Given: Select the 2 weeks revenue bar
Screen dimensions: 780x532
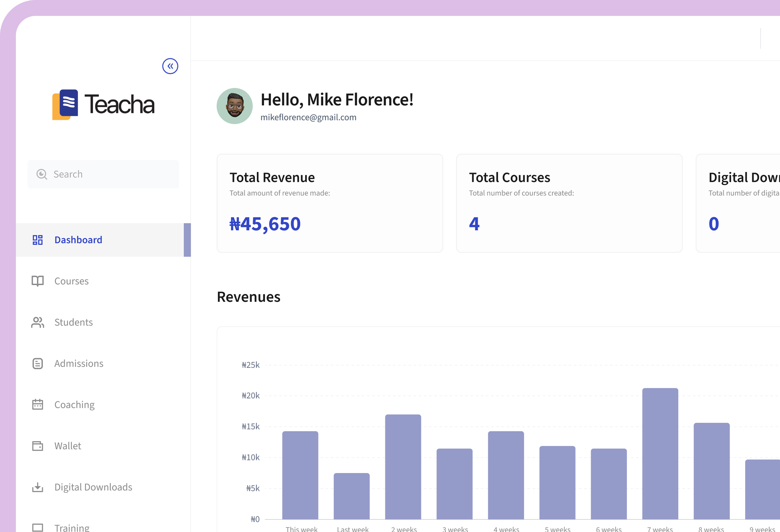Looking at the screenshot, I should pos(403,467).
